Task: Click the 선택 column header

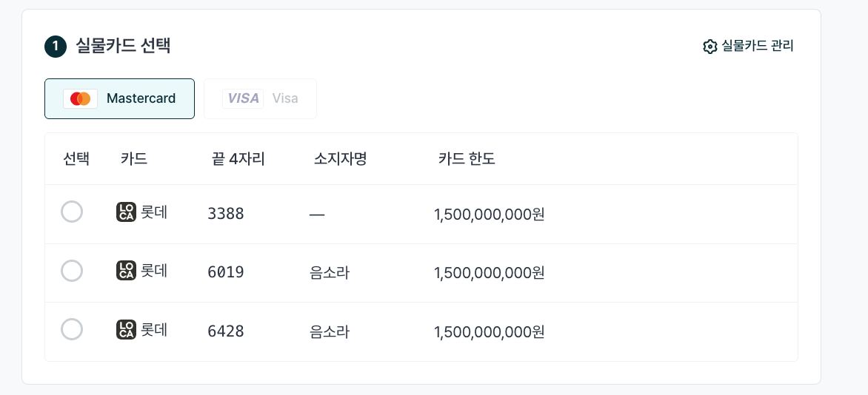Action: pos(76,159)
